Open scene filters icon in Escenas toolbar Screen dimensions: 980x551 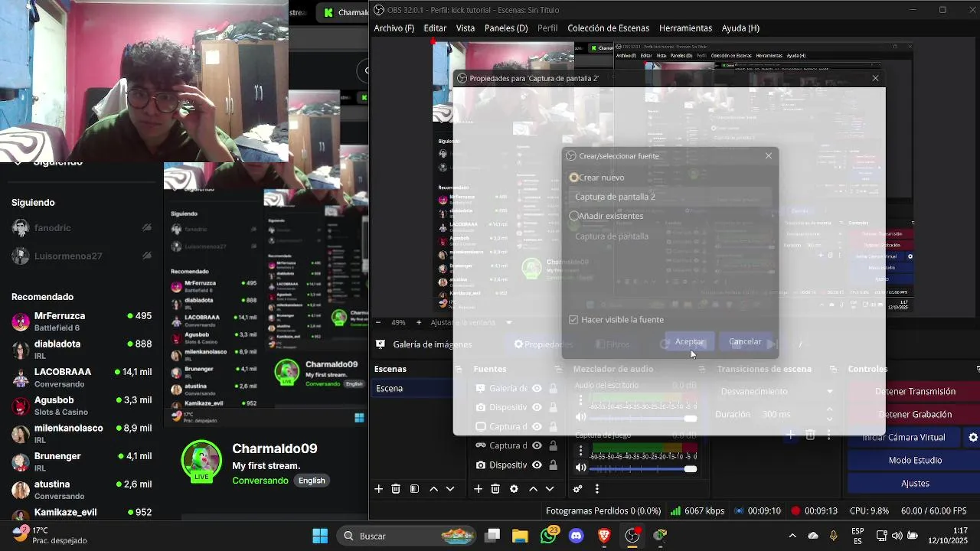tap(414, 489)
